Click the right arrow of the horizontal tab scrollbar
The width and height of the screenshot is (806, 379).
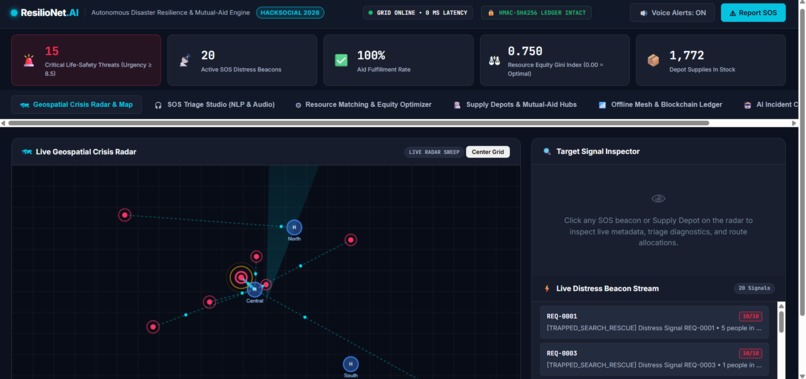[795, 123]
